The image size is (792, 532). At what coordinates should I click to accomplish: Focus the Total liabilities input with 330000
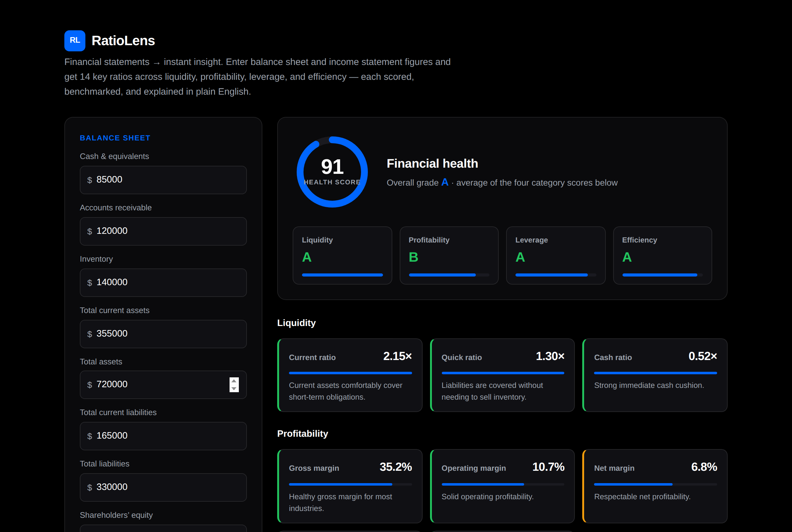163,487
